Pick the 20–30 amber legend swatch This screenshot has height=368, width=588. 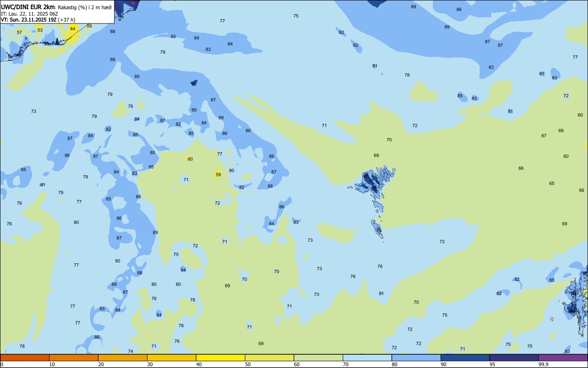pyautogui.click(x=123, y=357)
